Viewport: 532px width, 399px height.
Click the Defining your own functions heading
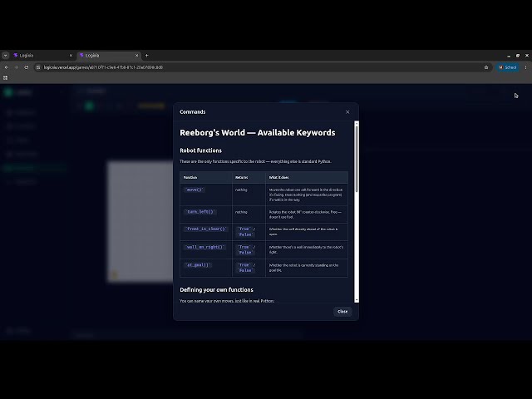[216, 290]
